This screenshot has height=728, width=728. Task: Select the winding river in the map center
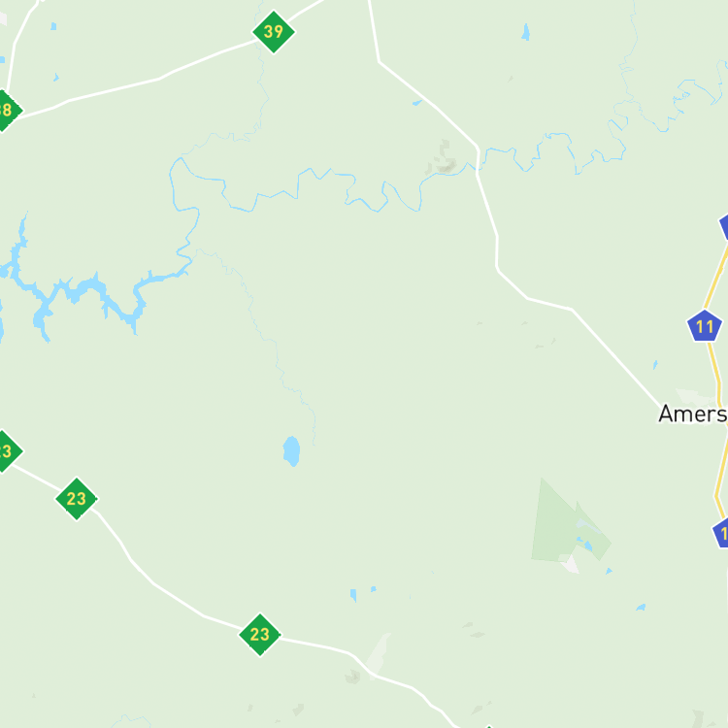(x=297, y=185)
